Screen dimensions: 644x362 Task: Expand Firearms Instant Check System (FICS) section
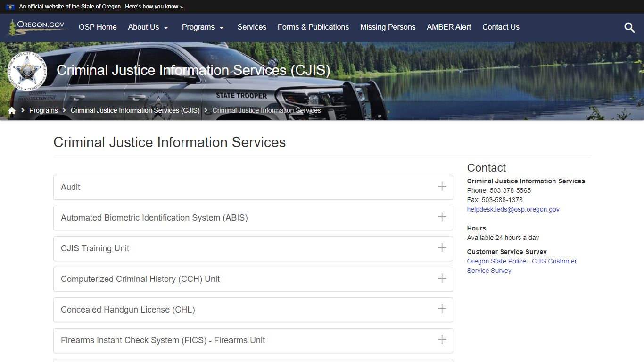[x=253, y=340]
